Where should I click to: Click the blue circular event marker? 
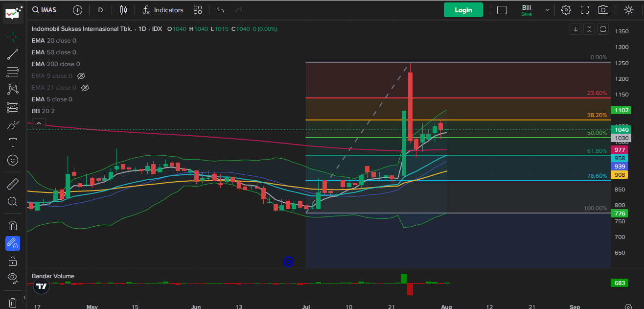[288, 262]
